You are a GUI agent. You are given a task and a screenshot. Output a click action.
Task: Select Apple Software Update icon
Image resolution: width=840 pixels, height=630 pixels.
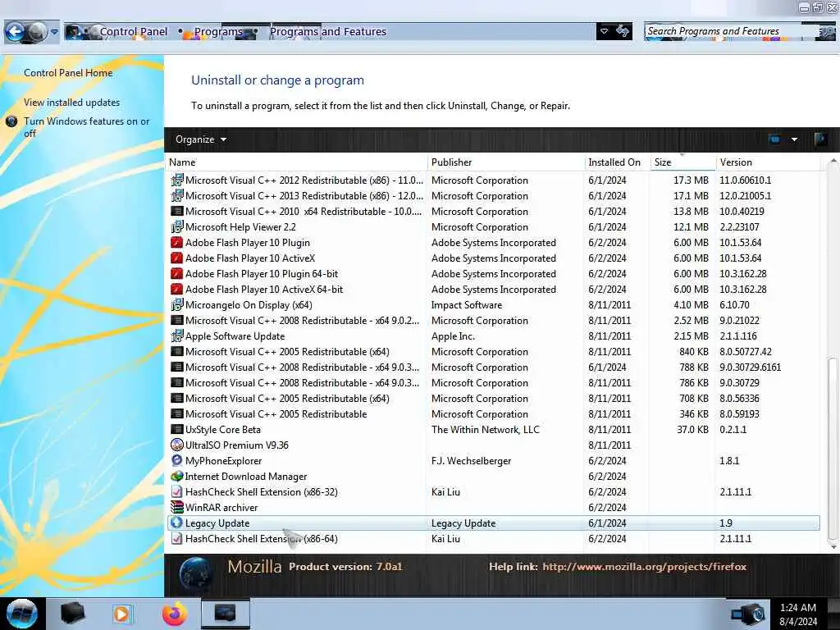[x=177, y=336]
